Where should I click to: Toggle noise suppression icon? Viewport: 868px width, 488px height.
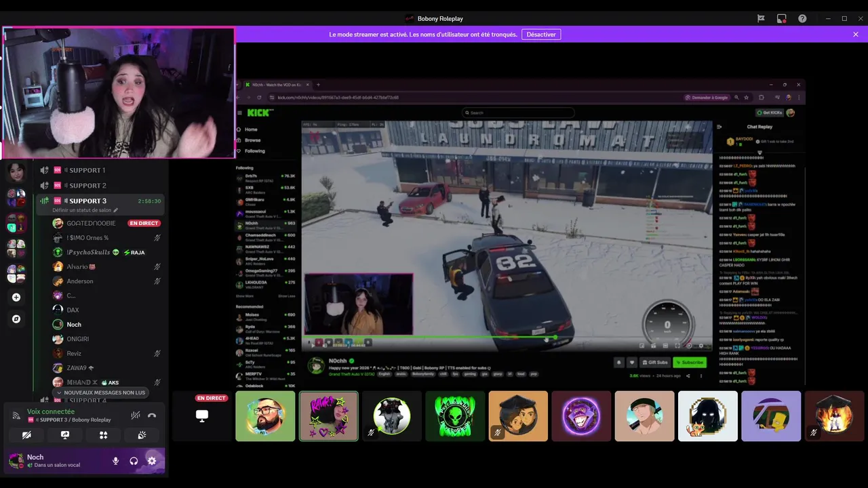pyautogui.click(x=135, y=415)
